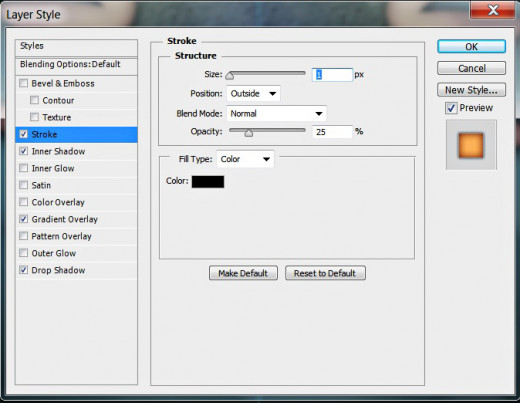This screenshot has width=520, height=403.
Task: Click the Opacity slider handle
Action: (x=249, y=133)
